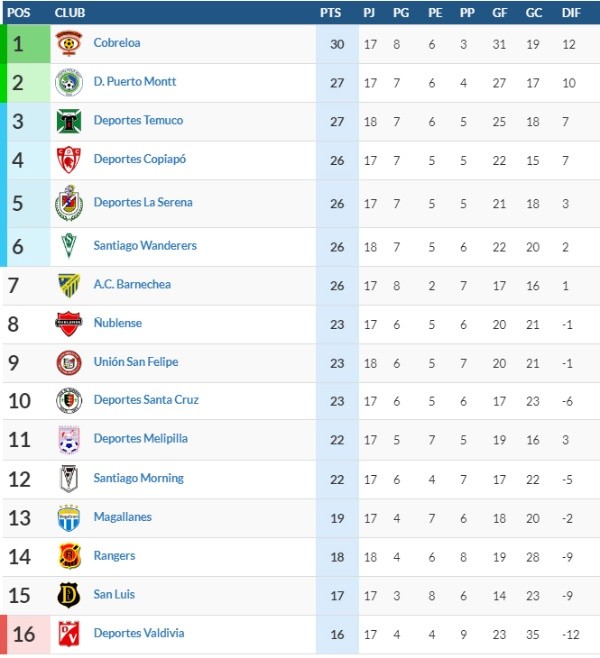The height and width of the screenshot is (658, 600).
Task: Click the San Luis crest icon
Action: 68,595
